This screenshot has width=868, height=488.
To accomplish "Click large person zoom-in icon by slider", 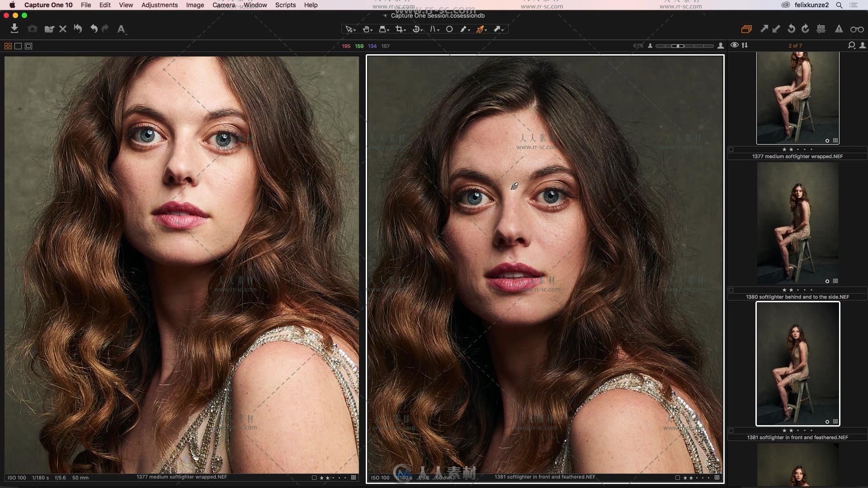I will (x=721, y=46).
